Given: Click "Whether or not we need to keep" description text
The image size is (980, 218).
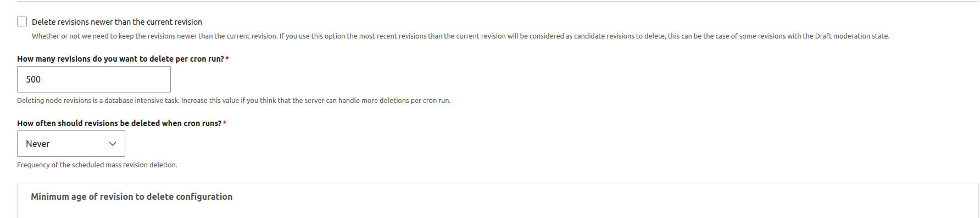Looking at the screenshot, I should [x=83, y=36].
